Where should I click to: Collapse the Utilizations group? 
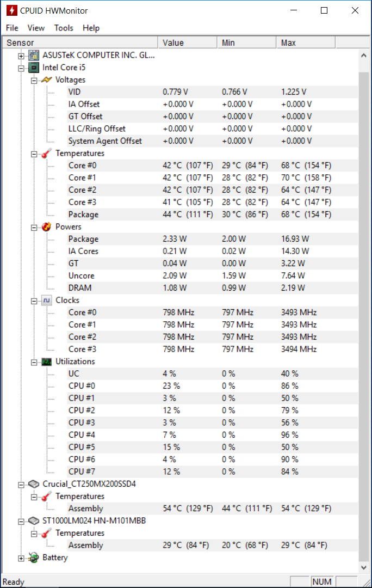[x=34, y=362]
